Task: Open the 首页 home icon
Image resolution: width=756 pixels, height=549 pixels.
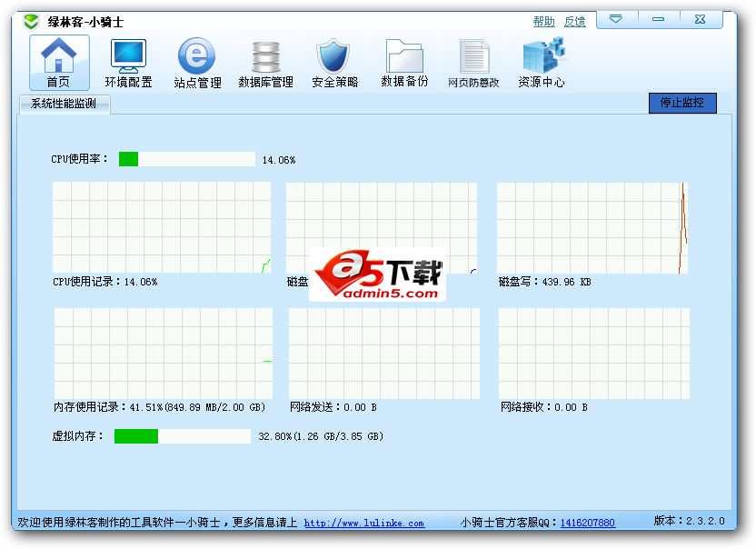Action: [x=59, y=63]
